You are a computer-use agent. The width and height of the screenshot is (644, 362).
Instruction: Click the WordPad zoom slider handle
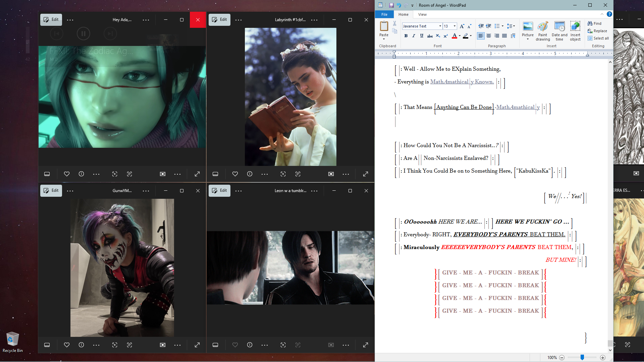pyautogui.click(x=582, y=358)
